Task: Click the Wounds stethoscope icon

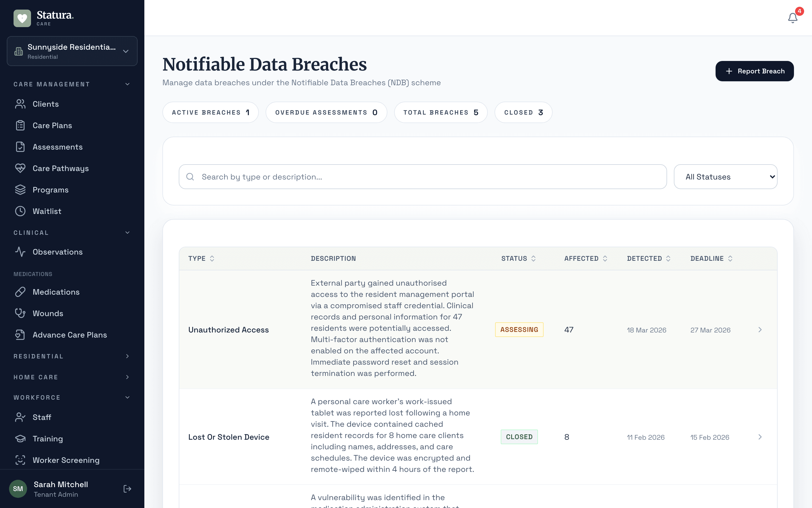Action: click(x=20, y=314)
